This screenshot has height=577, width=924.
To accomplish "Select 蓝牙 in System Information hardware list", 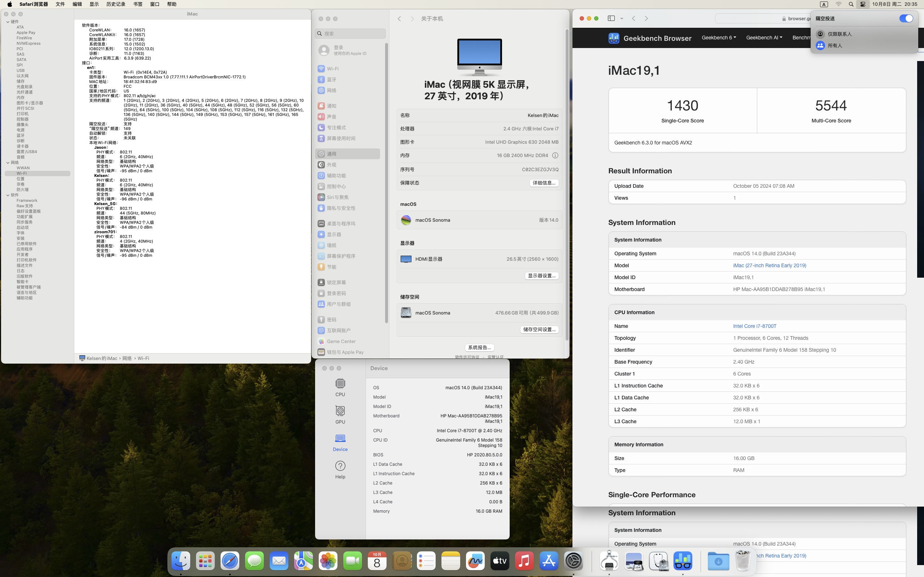I will (x=20, y=135).
